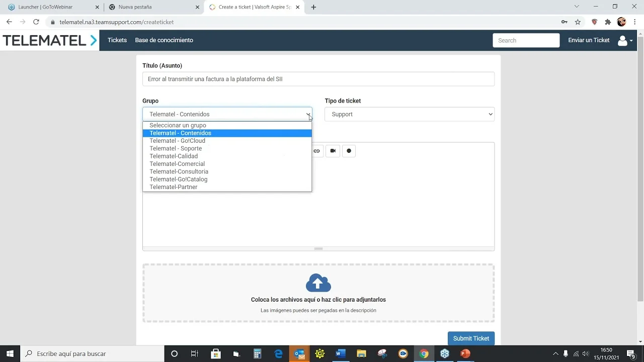The image size is (644, 362).
Task: Switch to the Nueva pestaña tab
Action: 153,7
